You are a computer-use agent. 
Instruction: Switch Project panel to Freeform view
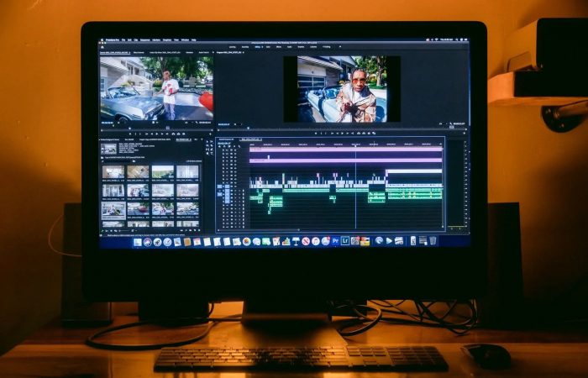click(x=116, y=230)
